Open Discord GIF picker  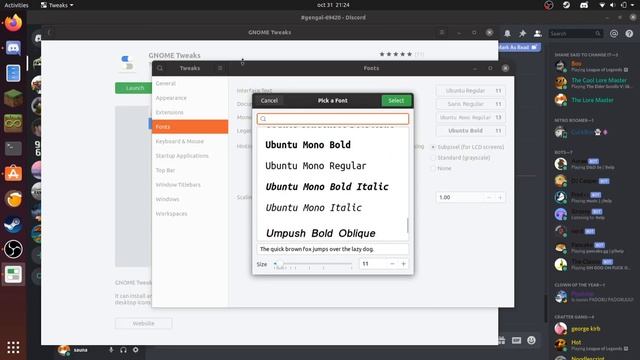pos(516,340)
